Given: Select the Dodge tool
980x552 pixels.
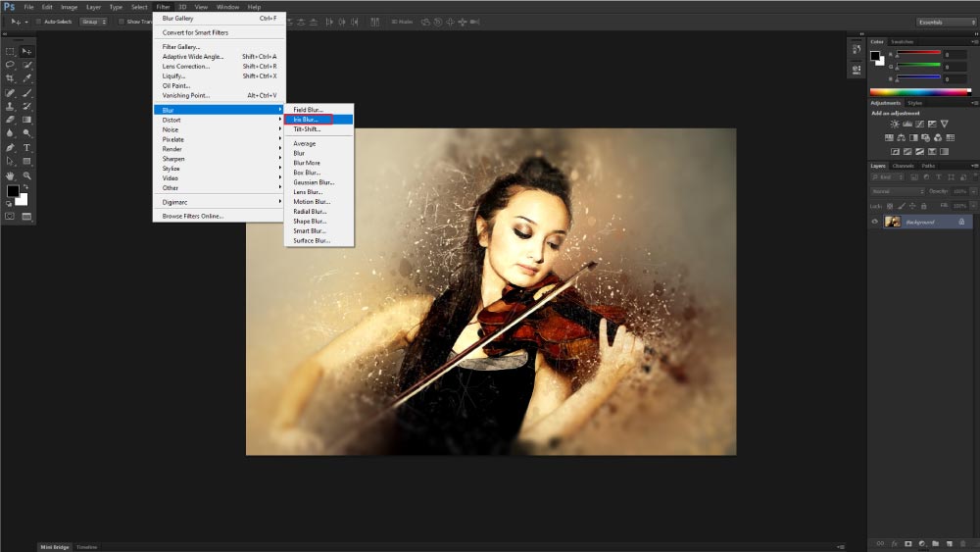Looking at the screenshot, I should coord(26,133).
